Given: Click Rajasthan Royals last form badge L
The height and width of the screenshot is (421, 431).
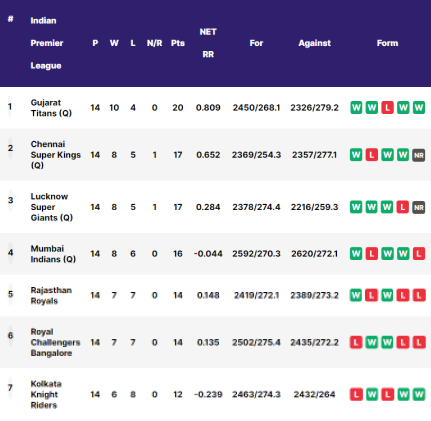Looking at the screenshot, I should [419, 295].
